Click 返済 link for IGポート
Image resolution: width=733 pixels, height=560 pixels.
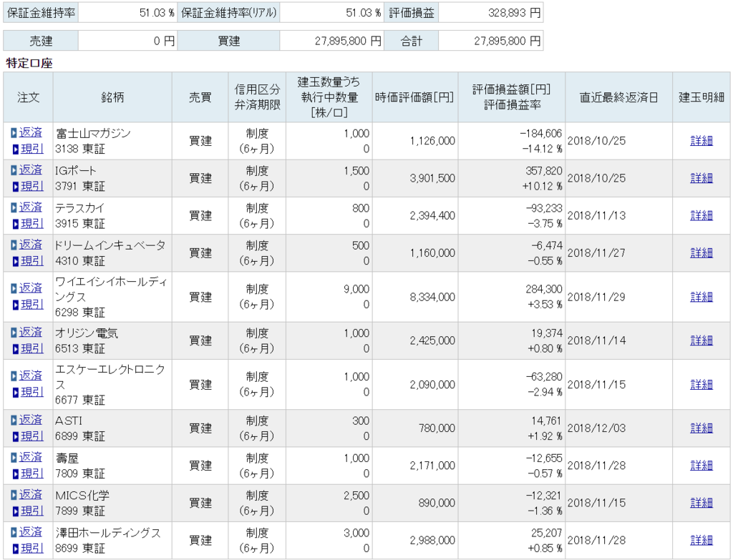[30, 170]
